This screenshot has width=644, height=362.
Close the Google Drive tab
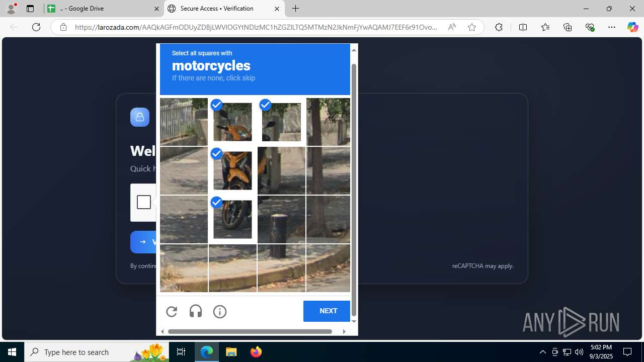[156, 9]
